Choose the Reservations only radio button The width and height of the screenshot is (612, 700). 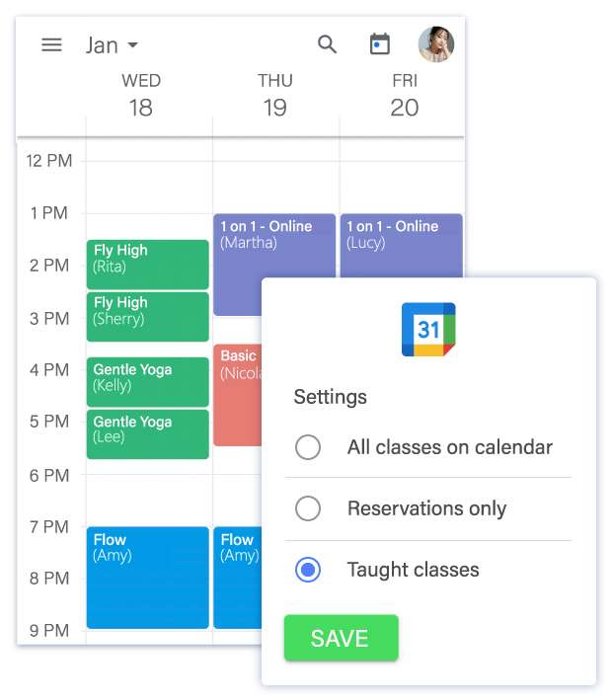tap(308, 508)
